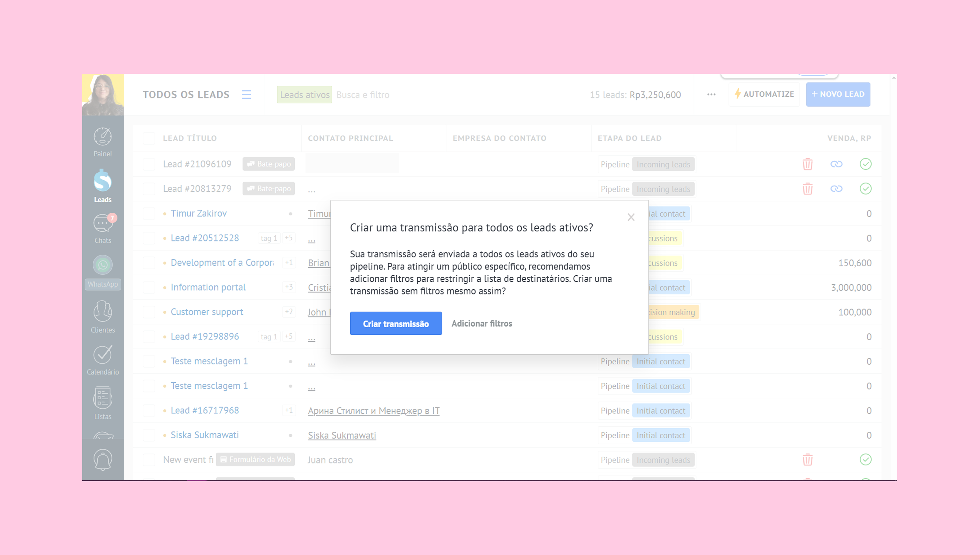Viewport: 980px width, 555px height.
Task: Expand +5 tags on Lead #20512528
Action: tap(289, 238)
